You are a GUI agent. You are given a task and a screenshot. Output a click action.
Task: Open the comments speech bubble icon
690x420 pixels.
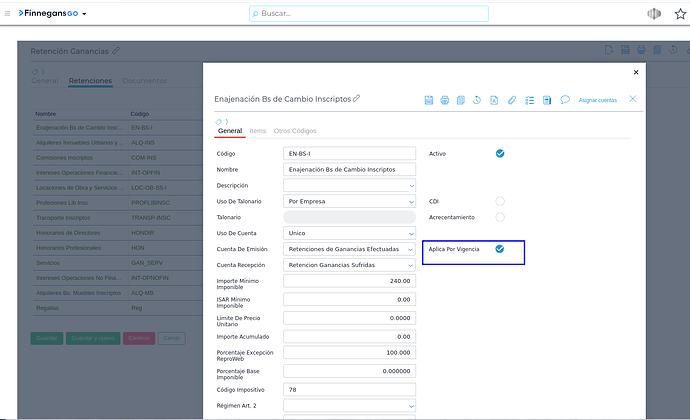pos(565,100)
